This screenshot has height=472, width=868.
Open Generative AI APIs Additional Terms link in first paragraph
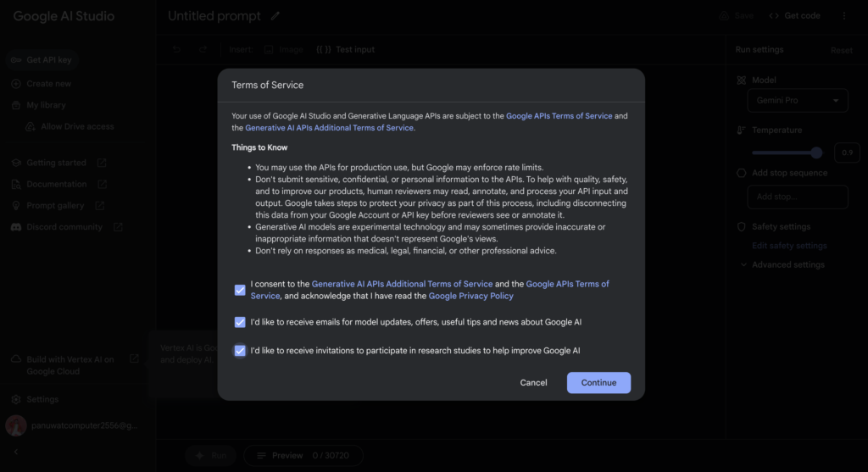tap(330, 128)
